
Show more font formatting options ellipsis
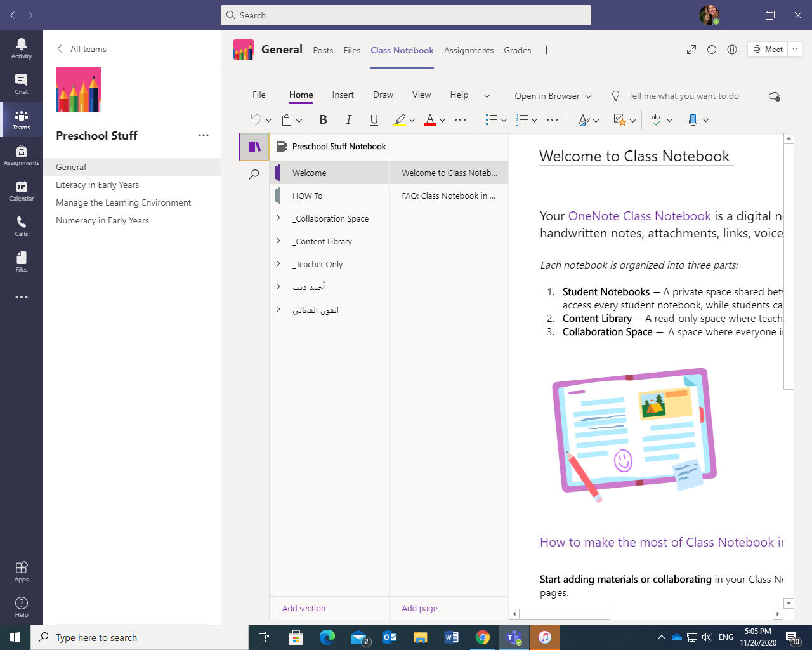461,119
